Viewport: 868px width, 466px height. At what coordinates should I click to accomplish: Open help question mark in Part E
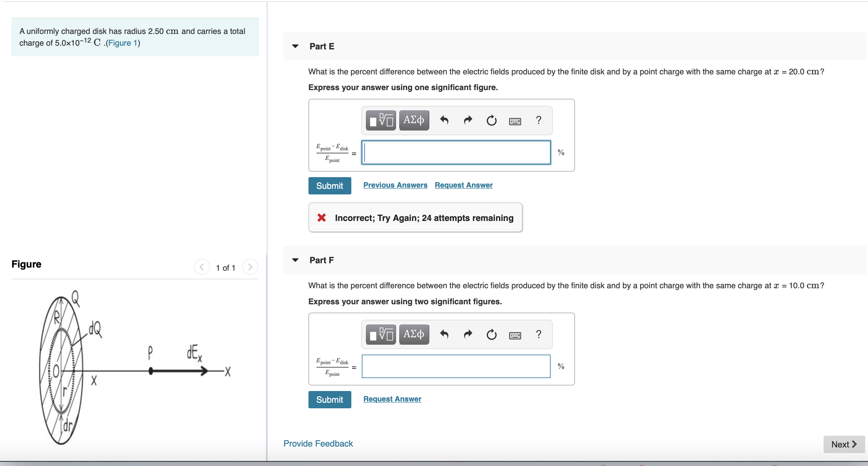[539, 120]
